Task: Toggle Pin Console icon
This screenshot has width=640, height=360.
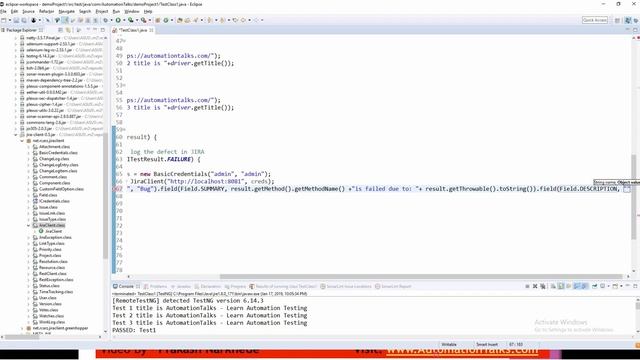Action: click(594, 287)
